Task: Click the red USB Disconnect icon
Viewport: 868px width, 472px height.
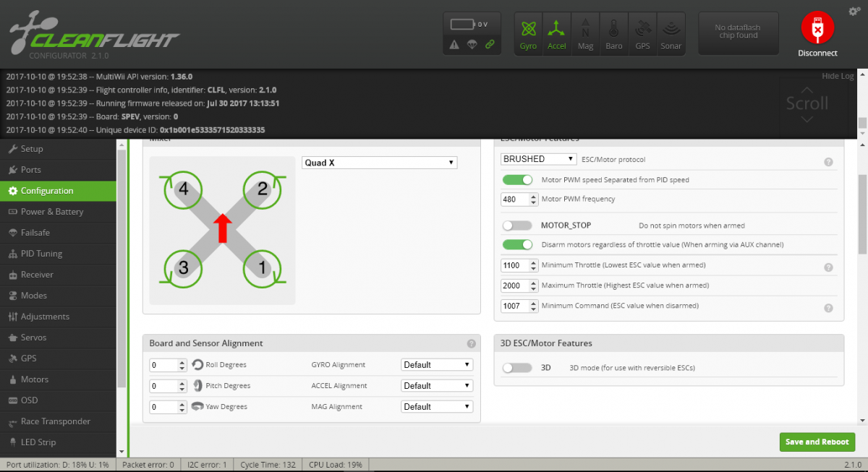Action: [x=817, y=28]
